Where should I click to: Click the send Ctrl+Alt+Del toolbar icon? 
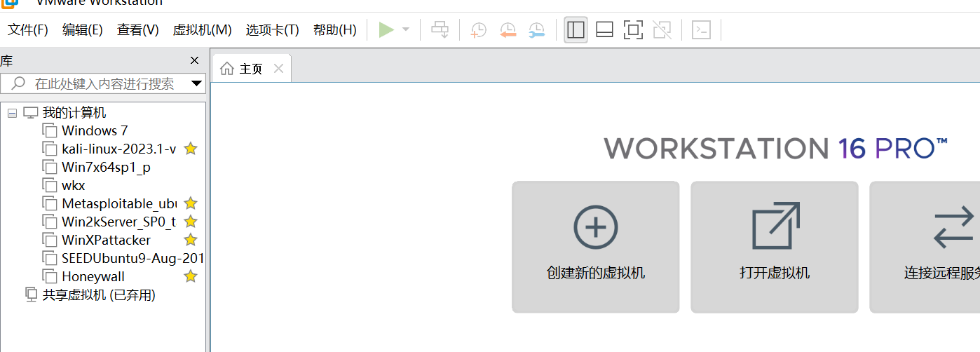pyautogui.click(x=440, y=30)
